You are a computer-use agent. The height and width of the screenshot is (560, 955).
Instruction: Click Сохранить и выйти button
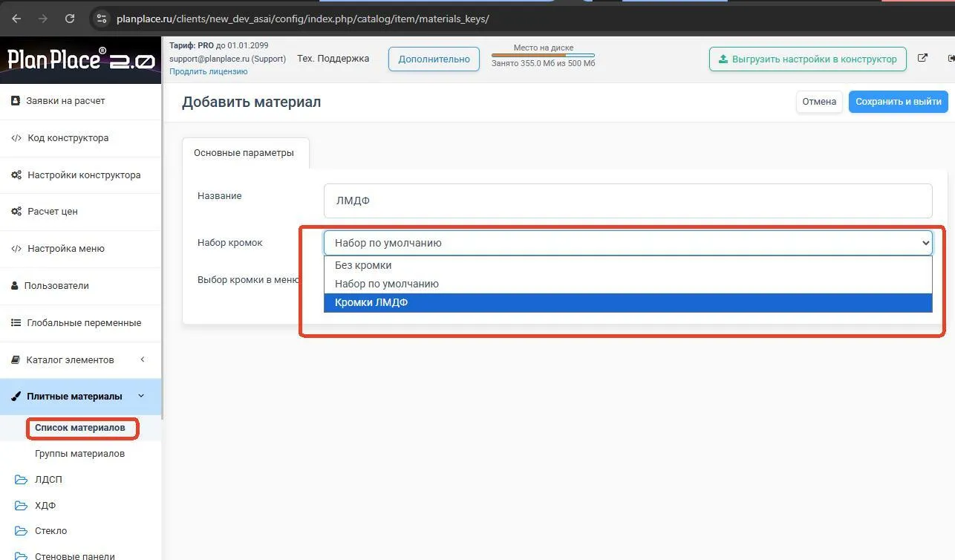[899, 102]
